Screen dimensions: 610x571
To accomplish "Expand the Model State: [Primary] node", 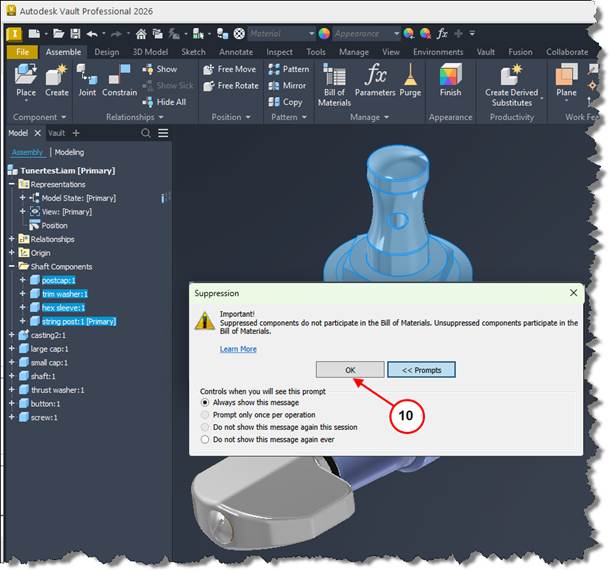I will 22,198.
